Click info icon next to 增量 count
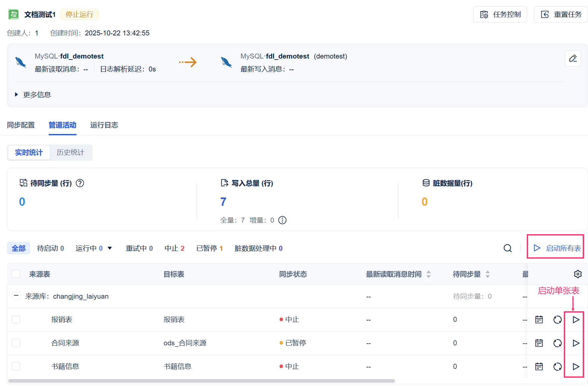The width and height of the screenshot is (588, 387). [282, 220]
